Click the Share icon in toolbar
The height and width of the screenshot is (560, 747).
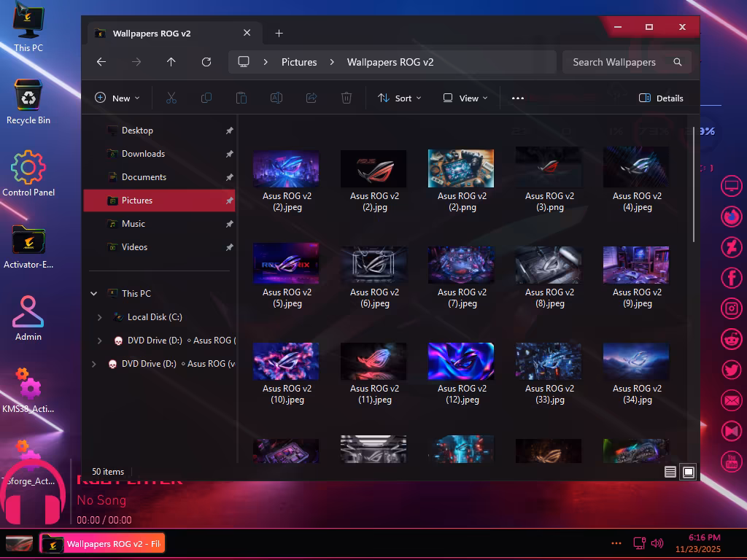click(311, 98)
